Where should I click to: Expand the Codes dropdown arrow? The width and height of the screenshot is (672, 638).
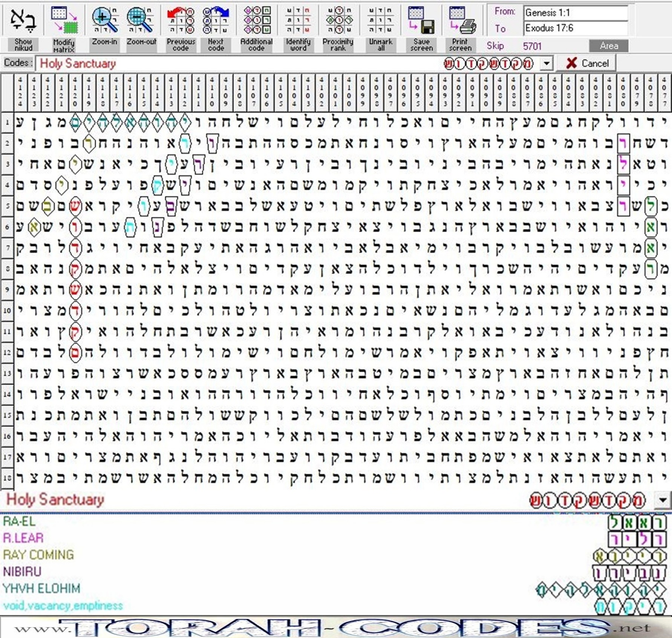click(547, 63)
